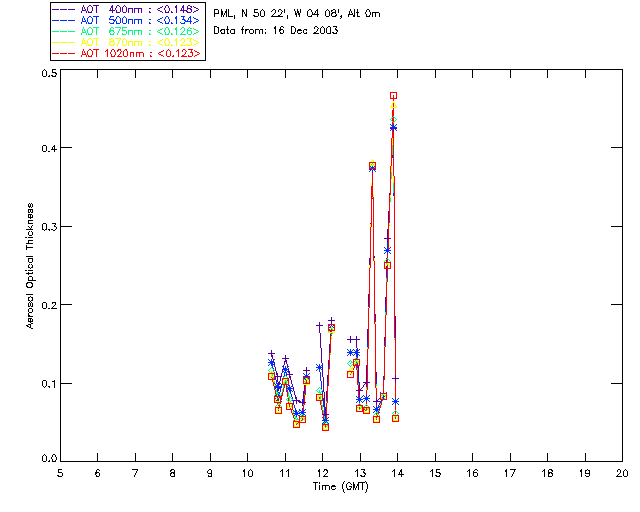Click the blue asterisk marker near 0.43 at peak
Screen dimensions: 640x512
pos(393,128)
